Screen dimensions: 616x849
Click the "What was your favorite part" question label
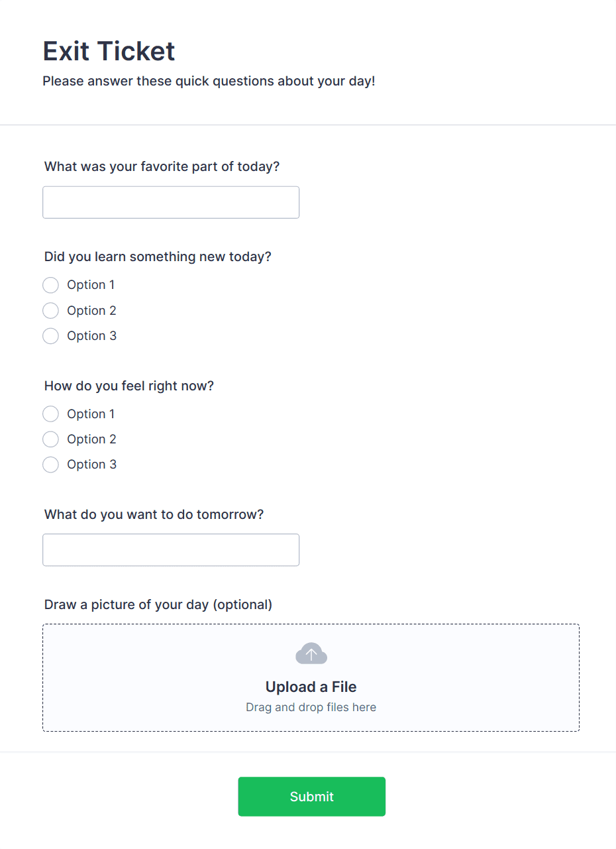(x=162, y=166)
